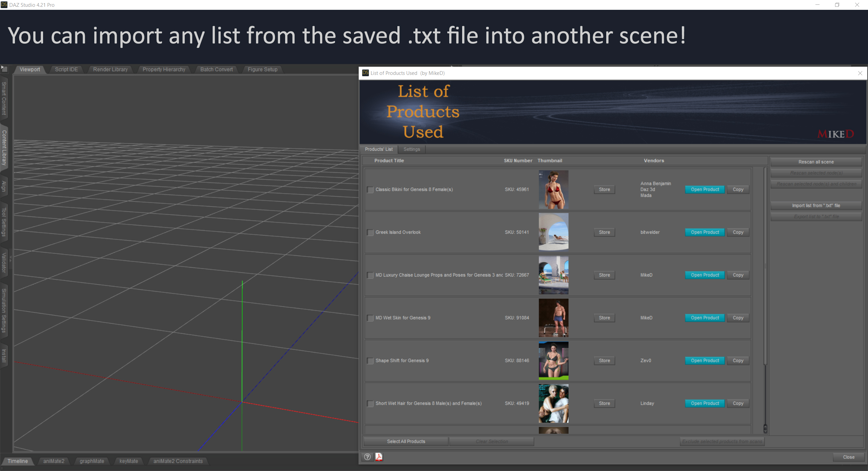Open the Figure Setup tab

[262, 69]
